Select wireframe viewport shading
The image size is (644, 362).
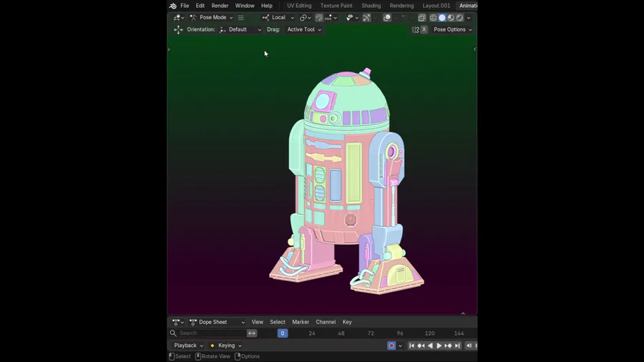433,18
